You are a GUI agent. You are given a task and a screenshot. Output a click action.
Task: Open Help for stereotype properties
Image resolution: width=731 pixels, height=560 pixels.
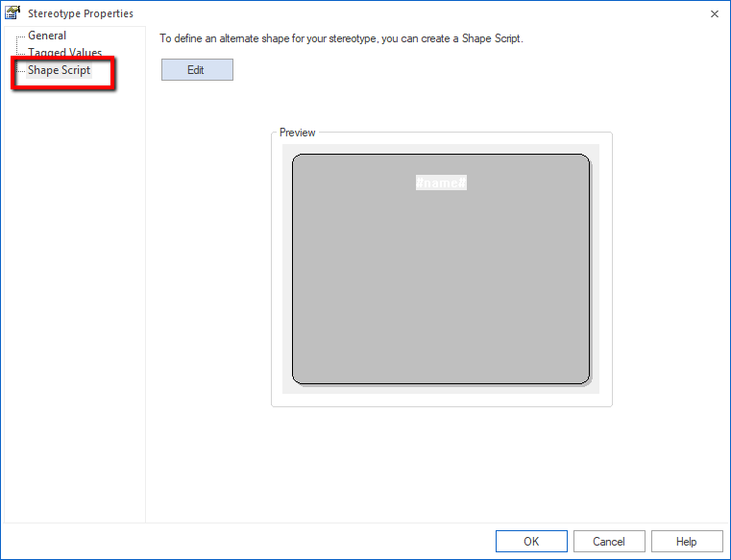[x=687, y=541]
